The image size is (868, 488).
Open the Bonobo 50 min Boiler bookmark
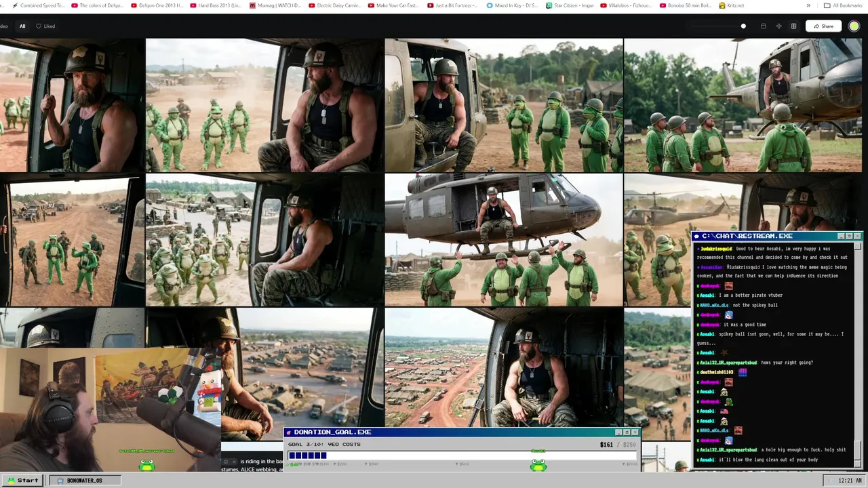[686, 5]
